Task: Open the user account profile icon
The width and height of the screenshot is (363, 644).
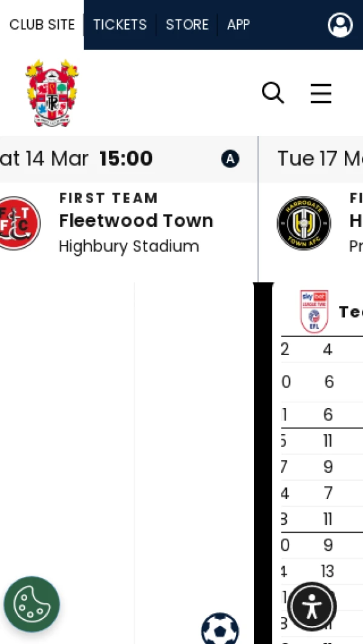Action: (x=340, y=25)
